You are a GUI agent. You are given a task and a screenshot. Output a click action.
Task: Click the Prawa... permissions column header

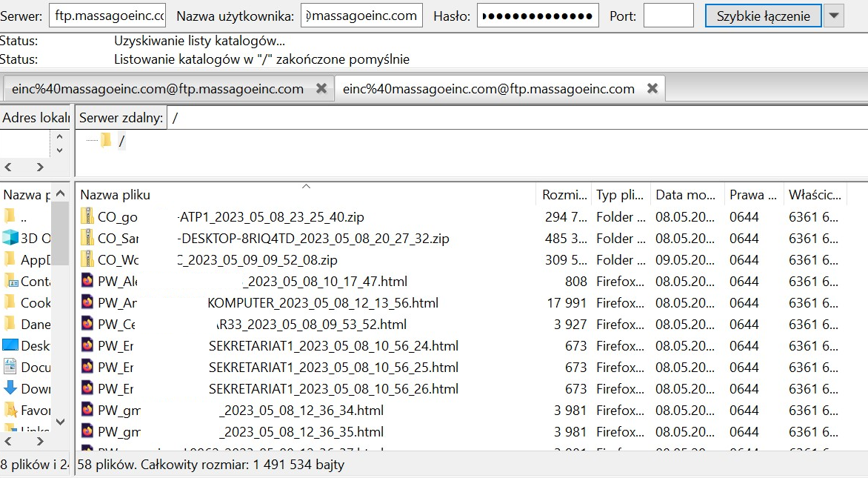point(754,194)
